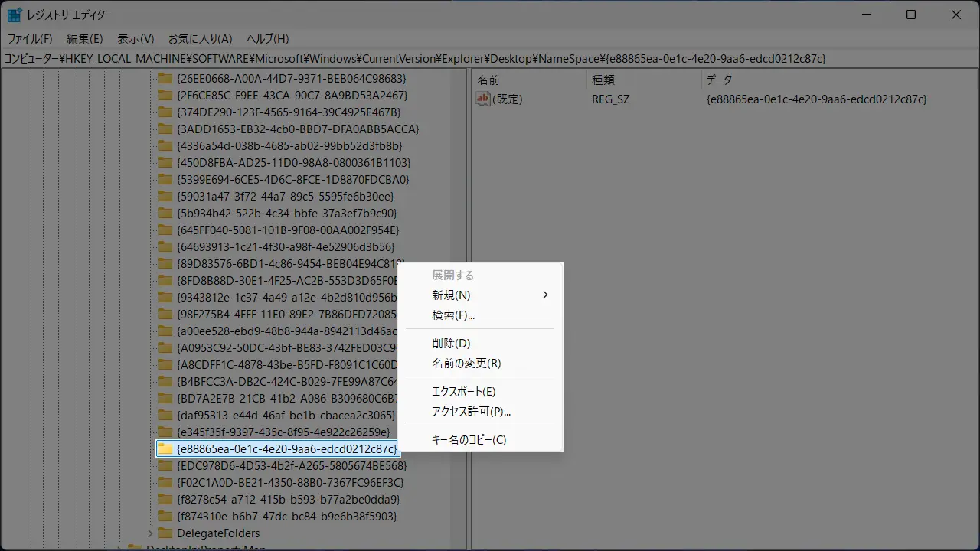Click the DelegateFolders folder icon

[165, 533]
